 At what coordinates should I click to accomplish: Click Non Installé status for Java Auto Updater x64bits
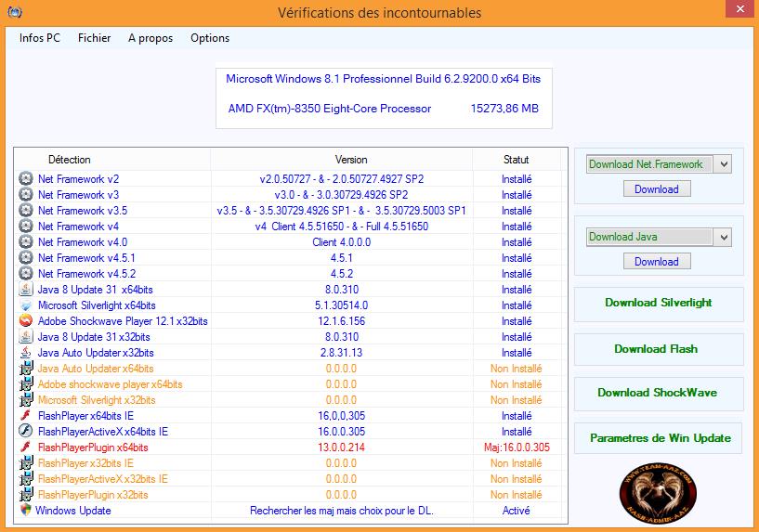(516, 369)
